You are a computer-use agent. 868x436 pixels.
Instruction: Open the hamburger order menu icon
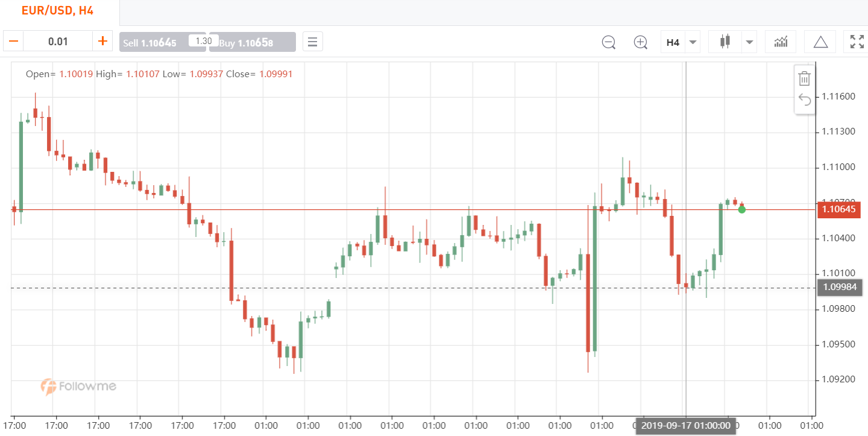[312, 42]
